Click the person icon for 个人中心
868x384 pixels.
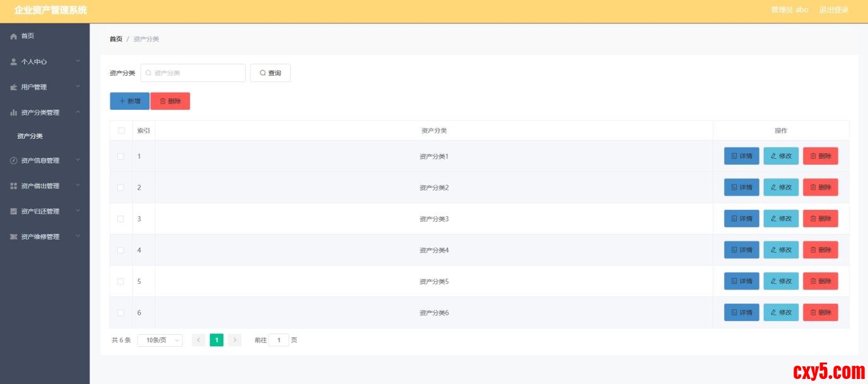point(14,62)
